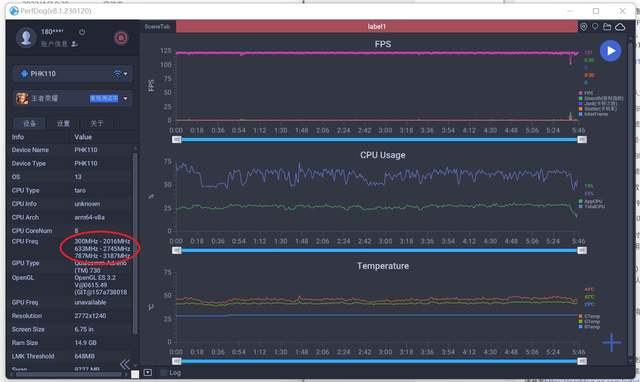Click the power logout icon beside 180****
This screenshot has height=382, width=640.
pos(82,32)
